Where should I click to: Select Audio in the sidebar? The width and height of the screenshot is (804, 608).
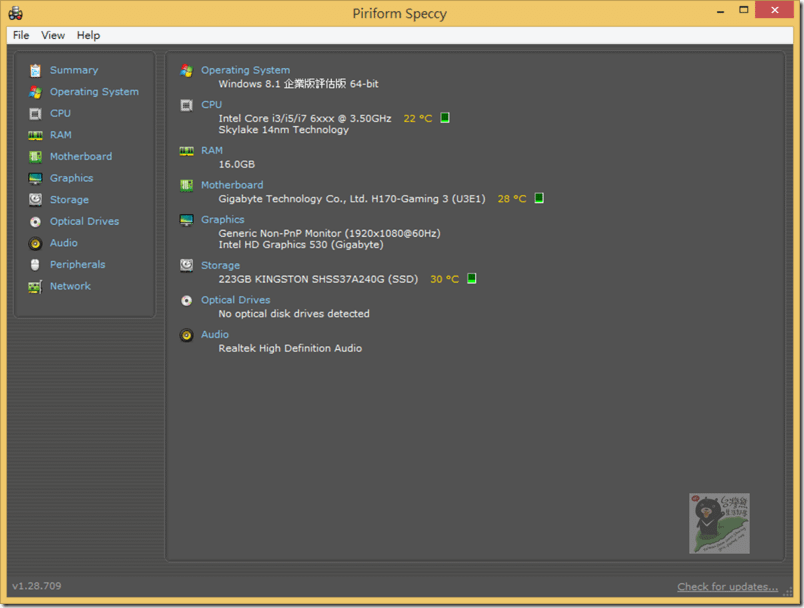tap(64, 243)
